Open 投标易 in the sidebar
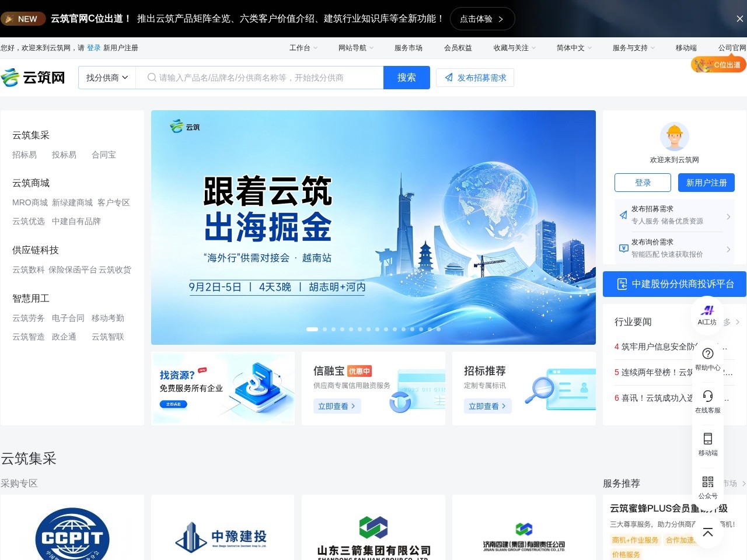 click(x=64, y=155)
